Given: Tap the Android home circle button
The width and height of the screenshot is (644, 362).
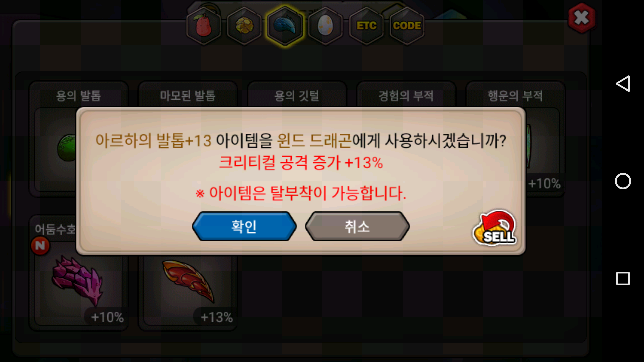Looking at the screenshot, I should (x=623, y=181).
